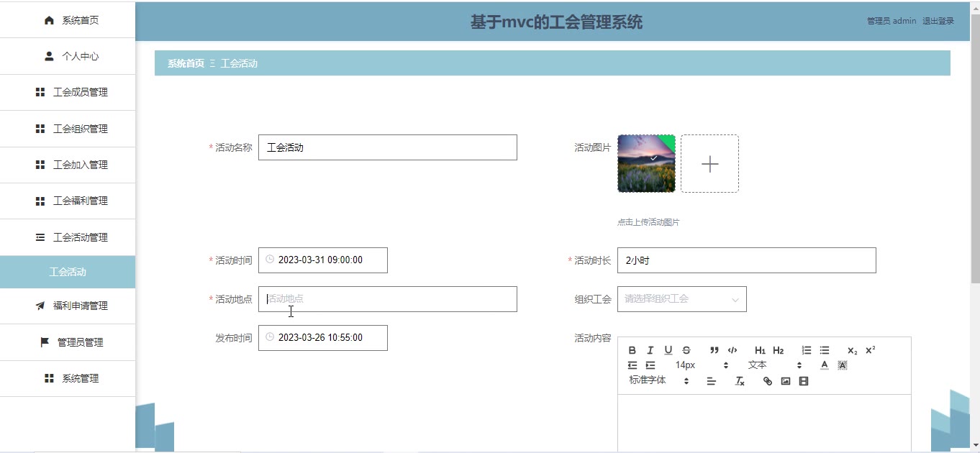This screenshot has width=980, height=453.
Task: Expand 工会成员管理 sidebar menu
Action: tap(68, 92)
